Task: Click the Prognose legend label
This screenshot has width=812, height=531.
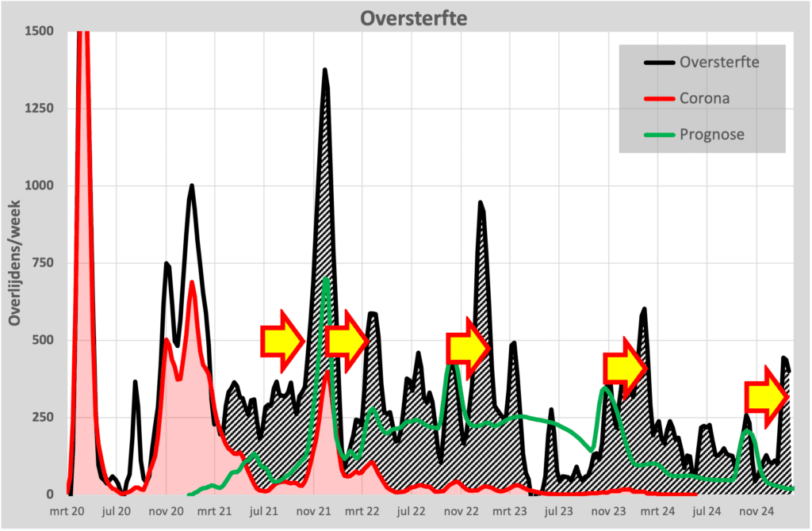Action: (x=712, y=135)
